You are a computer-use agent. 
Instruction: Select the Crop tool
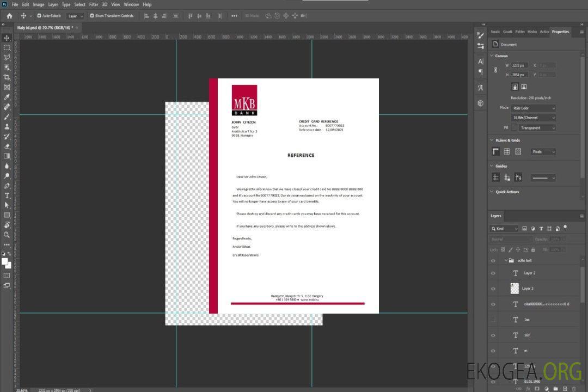click(x=7, y=77)
